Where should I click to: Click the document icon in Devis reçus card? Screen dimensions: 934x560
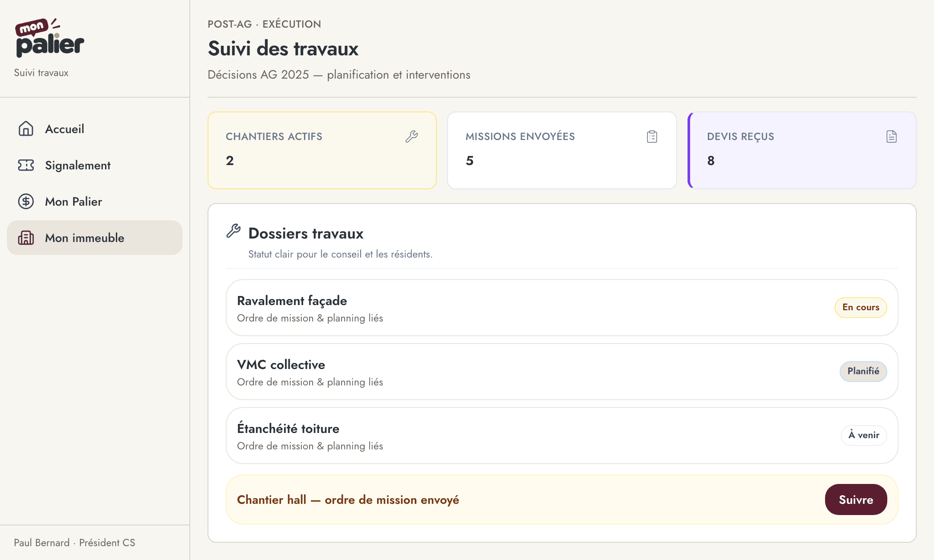[892, 137]
